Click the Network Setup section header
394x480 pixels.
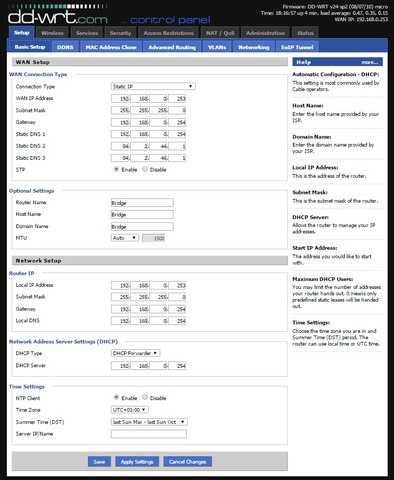[x=150, y=261]
